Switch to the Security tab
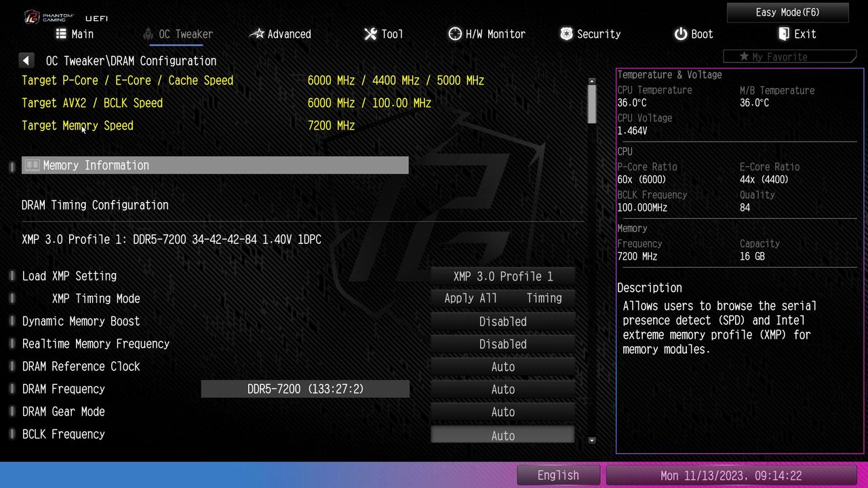Image resolution: width=868 pixels, height=488 pixels. coord(590,34)
